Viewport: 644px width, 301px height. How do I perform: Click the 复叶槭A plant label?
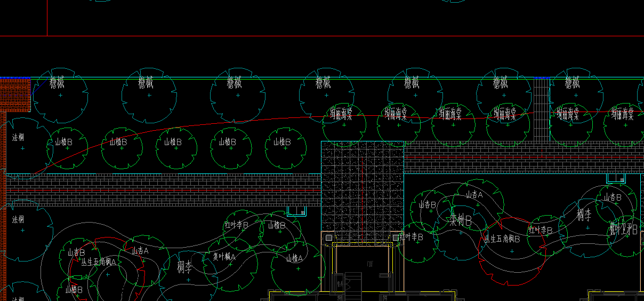tap(224, 256)
